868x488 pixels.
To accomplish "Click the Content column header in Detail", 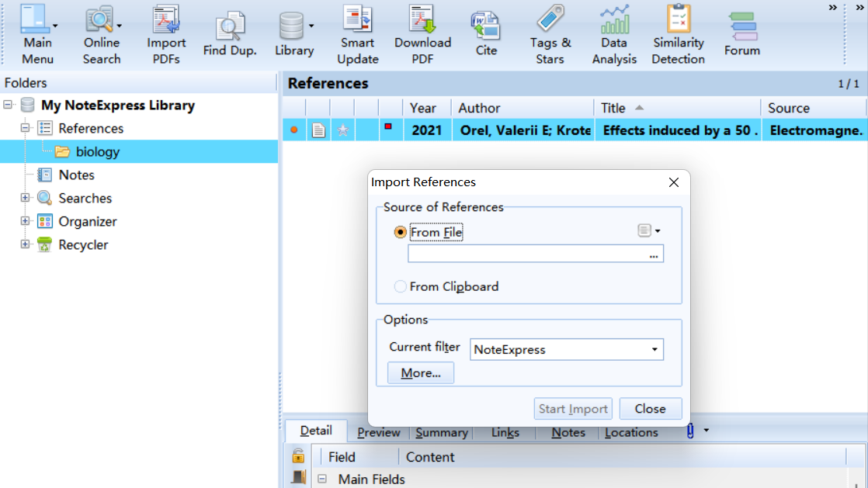I will pos(622,457).
